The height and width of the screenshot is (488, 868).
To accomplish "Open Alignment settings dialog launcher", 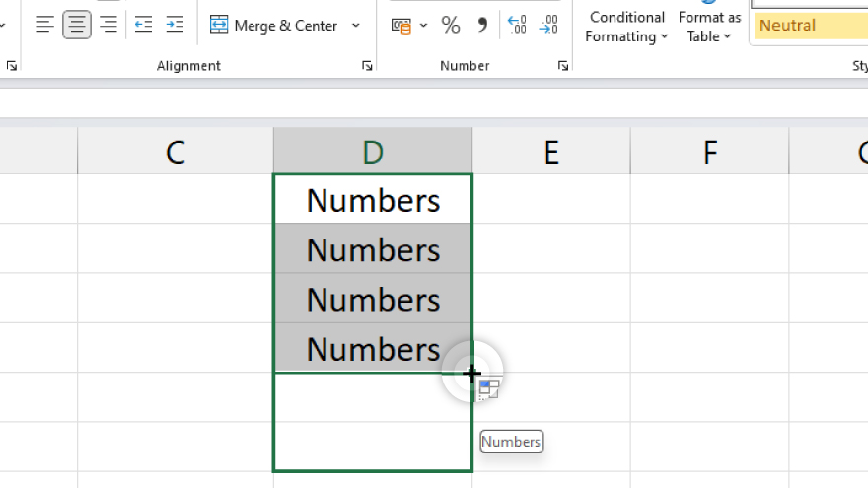I will click(x=367, y=66).
